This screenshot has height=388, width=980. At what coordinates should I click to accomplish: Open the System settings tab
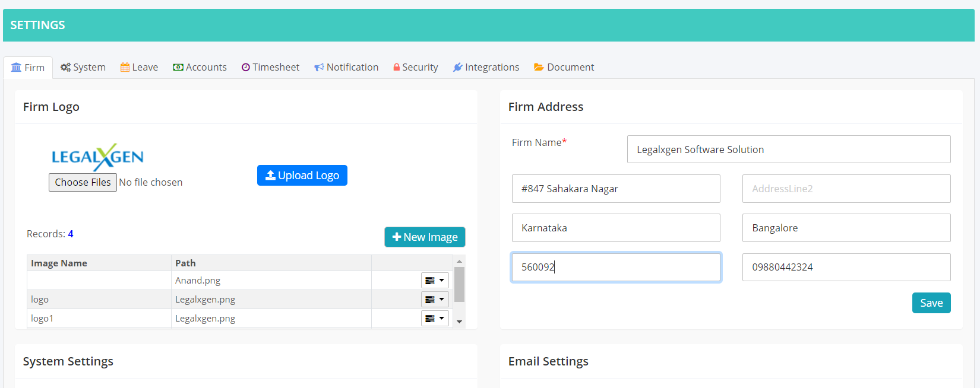click(83, 67)
